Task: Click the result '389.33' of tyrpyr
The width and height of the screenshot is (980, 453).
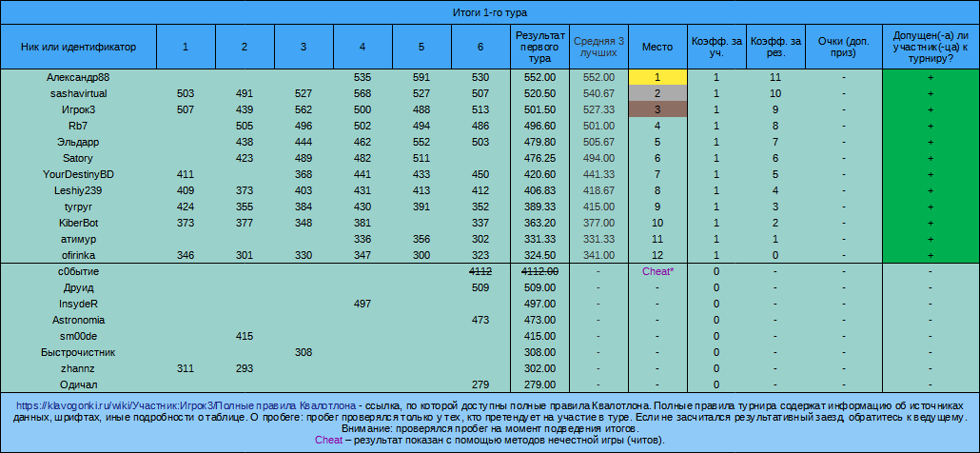Action: [539, 207]
